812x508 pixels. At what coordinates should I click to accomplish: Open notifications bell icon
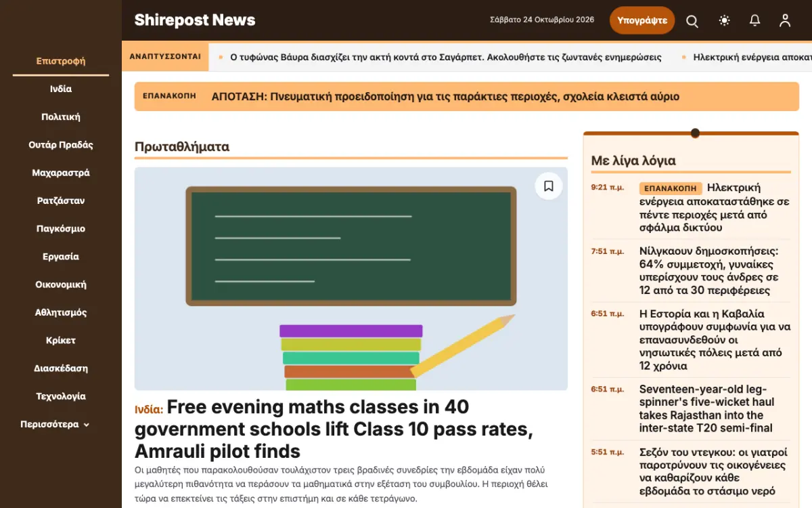[755, 21]
